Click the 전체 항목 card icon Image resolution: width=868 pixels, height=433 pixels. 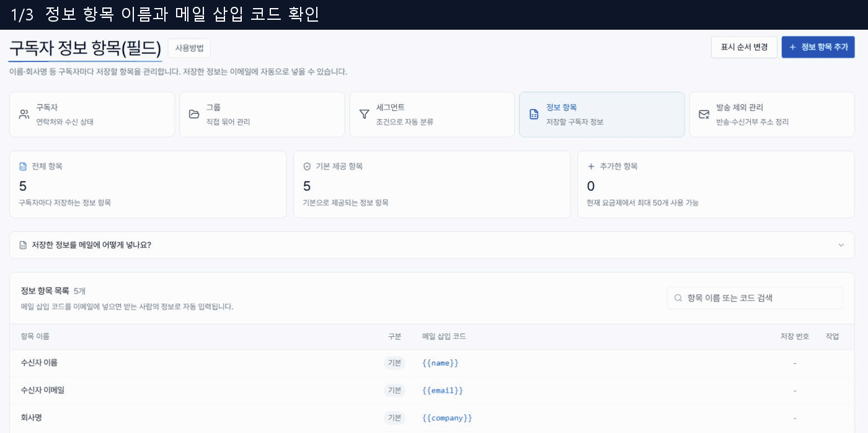23,167
